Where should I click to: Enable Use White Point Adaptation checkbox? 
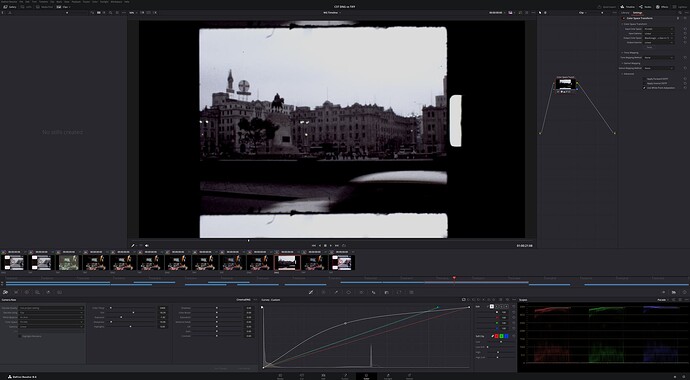pyautogui.click(x=645, y=88)
